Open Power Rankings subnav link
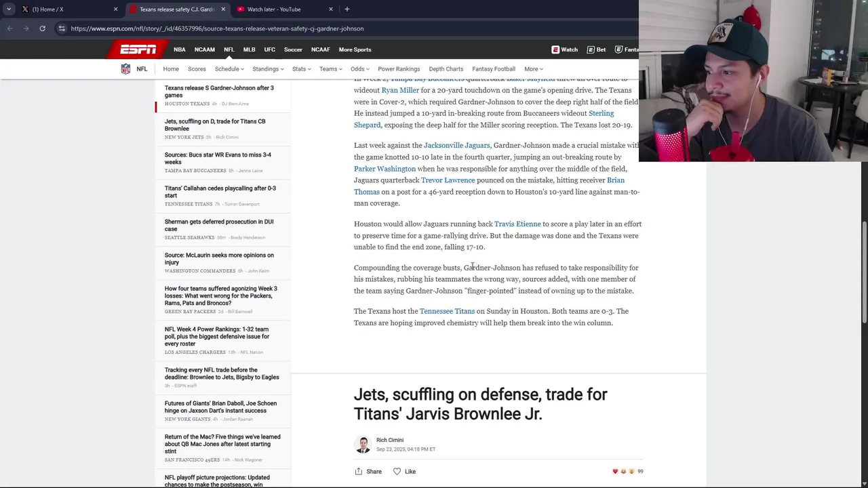The width and height of the screenshot is (868, 488). coord(399,69)
